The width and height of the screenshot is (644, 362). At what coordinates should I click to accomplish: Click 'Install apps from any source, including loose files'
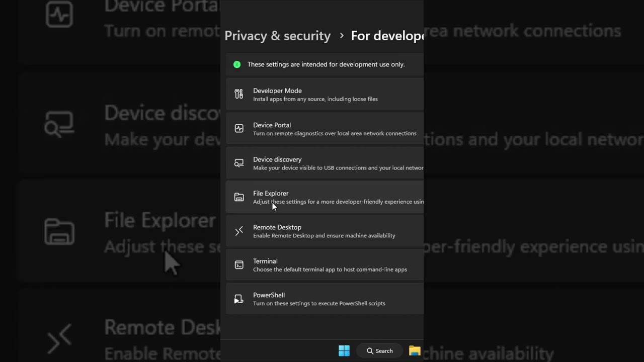[x=315, y=99]
